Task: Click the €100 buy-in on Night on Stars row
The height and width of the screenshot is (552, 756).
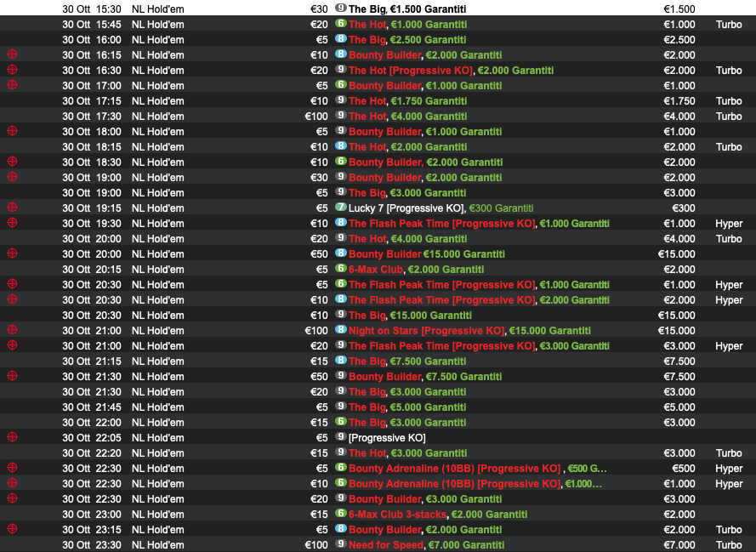Action: (x=316, y=331)
